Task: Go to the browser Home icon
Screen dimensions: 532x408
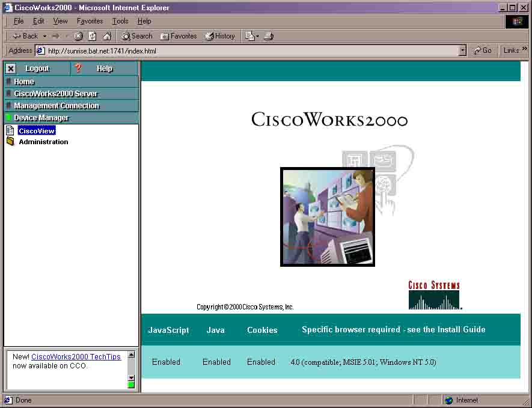Action: point(107,36)
